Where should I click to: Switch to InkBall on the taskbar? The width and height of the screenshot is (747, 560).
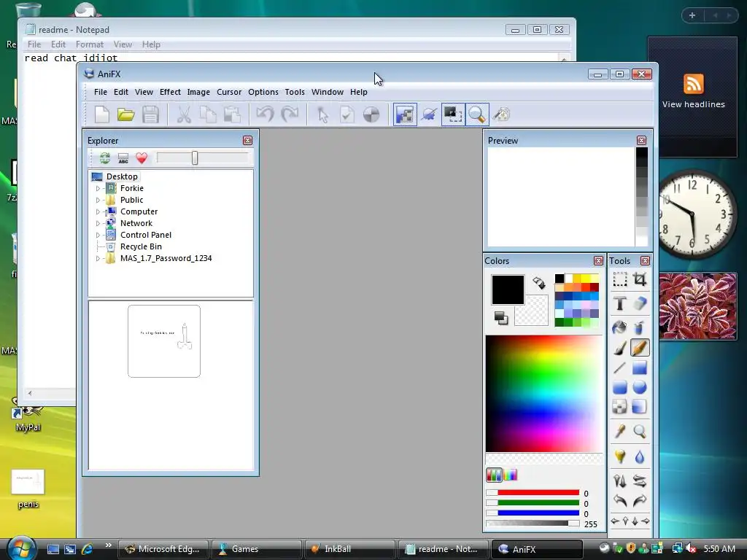[x=349, y=549]
